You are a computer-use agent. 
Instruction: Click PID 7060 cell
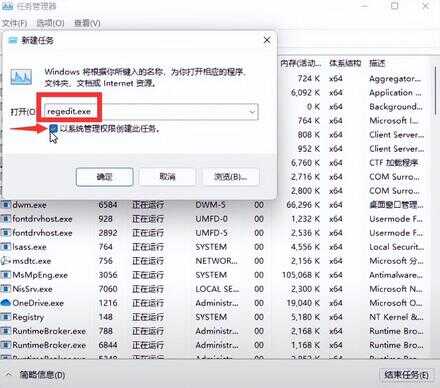108,289
